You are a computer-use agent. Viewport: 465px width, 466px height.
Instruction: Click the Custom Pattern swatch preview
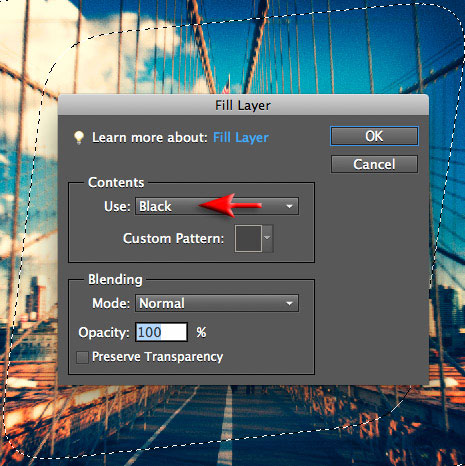click(x=248, y=238)
